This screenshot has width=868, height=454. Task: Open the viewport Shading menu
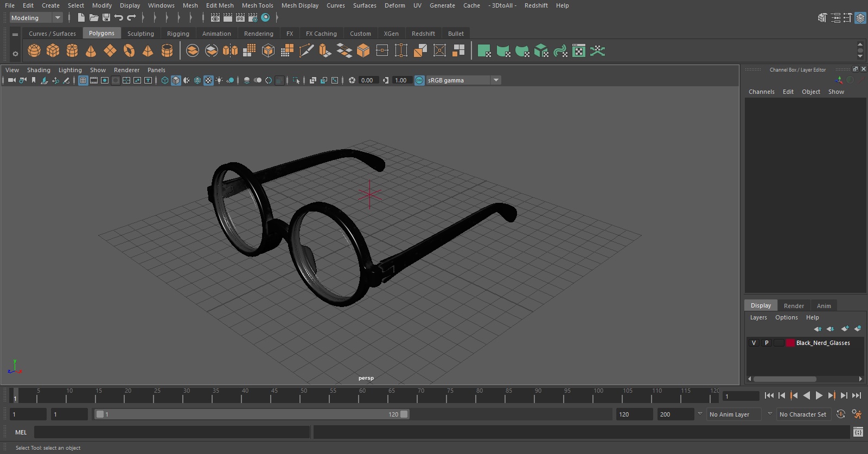[x=39, y=70]
